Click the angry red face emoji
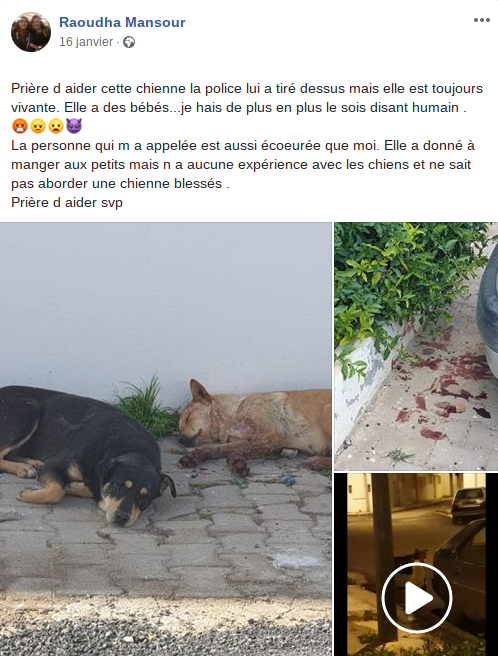The image size is (498, 656). coord(20,126)
